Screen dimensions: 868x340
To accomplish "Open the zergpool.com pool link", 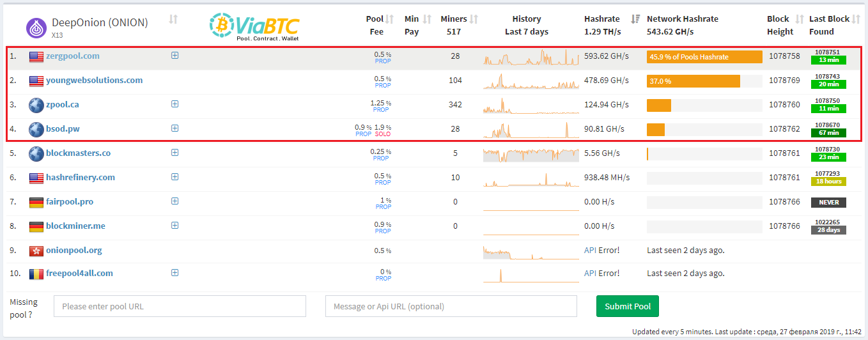I will coord(73,56).
